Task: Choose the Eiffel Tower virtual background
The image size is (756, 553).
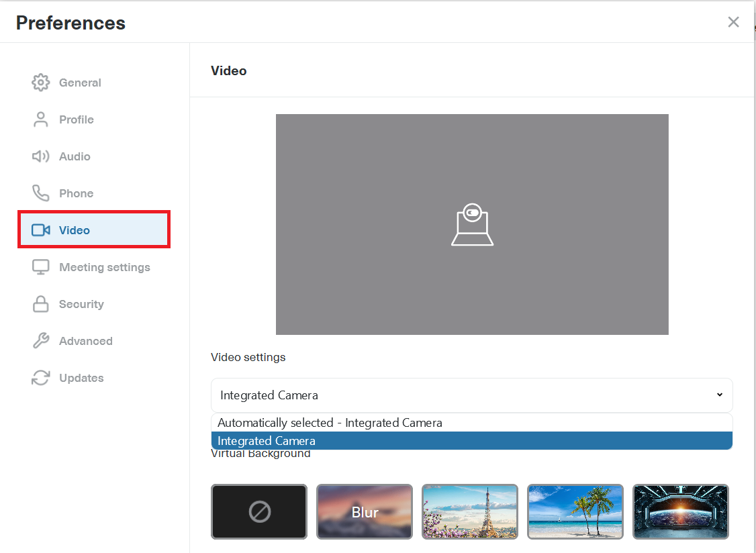Action: (470, 512)
